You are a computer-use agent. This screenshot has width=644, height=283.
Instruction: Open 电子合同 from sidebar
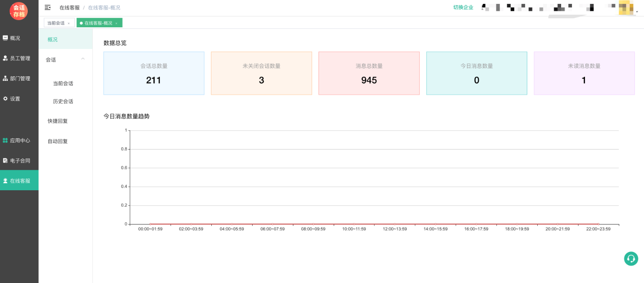20,161
